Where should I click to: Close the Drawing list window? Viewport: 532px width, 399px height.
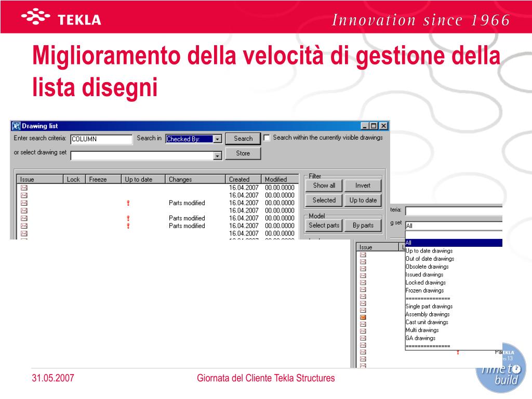383,126
